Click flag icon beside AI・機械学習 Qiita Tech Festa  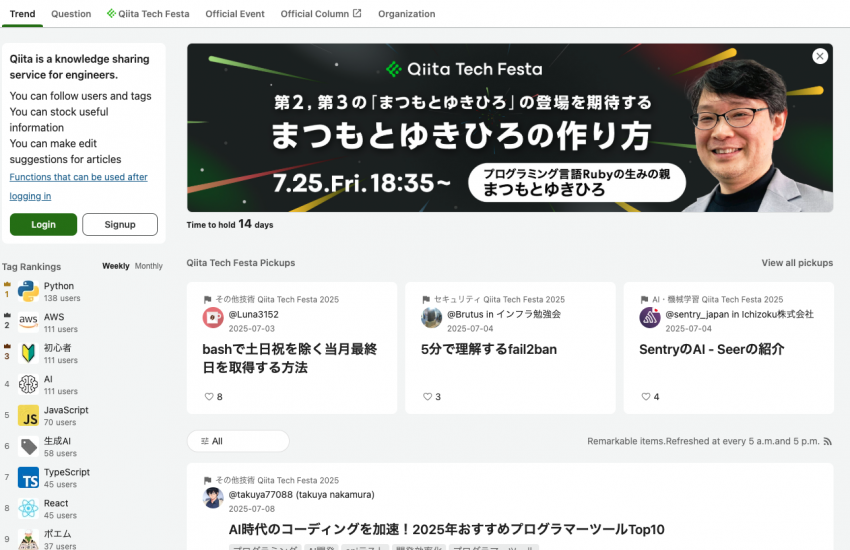(x=644, y=300)
